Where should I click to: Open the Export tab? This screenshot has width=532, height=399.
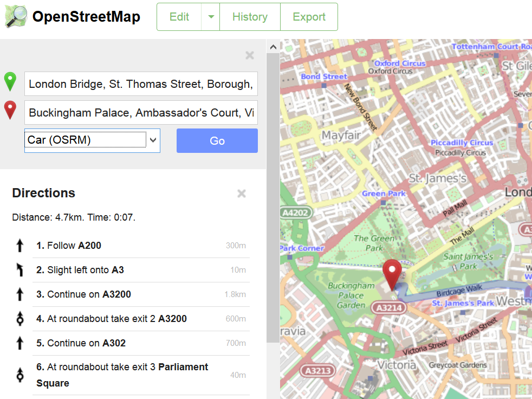coord(309,17)
